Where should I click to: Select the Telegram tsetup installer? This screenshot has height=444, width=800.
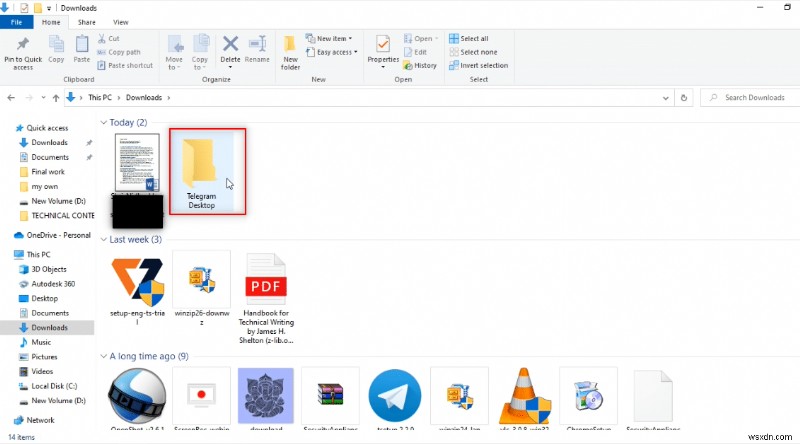point(395,398)
